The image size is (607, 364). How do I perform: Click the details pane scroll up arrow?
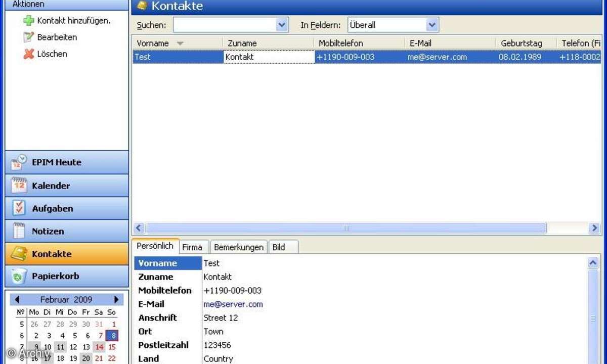tap(593, 263)
